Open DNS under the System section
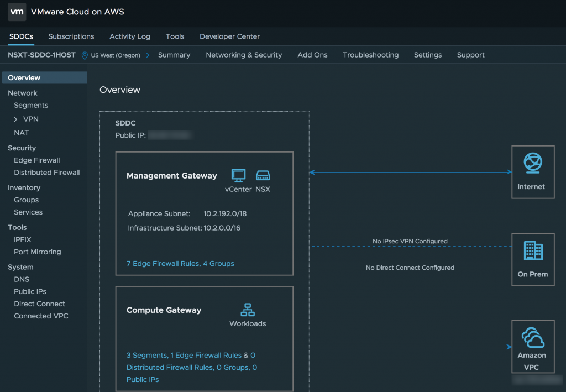566x392 pixels. click(x=20, y=279)
